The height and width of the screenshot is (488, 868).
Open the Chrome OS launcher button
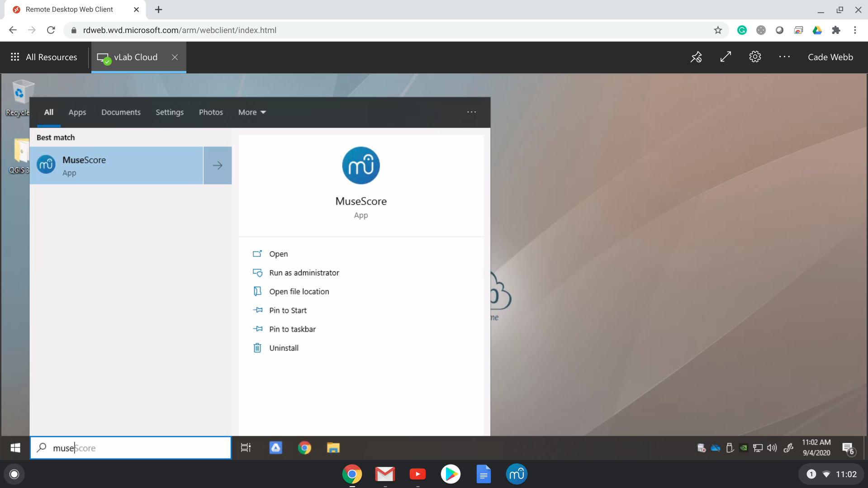pyautogui.click(x=14, y=474)
